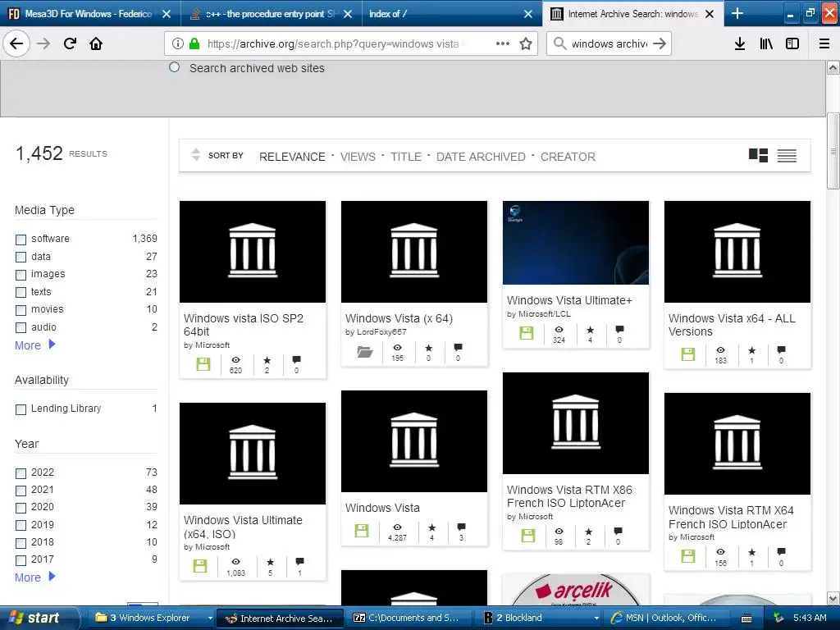Check the 2022 year filter box
Viewport: 840px width, 630px height.
pyautogui.click(x=21, y=473)
